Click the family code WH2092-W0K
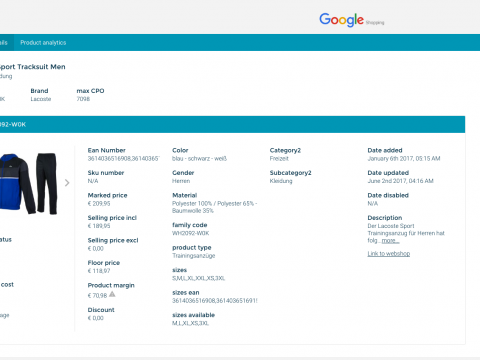This screenshot has width=480, height=360. (191, 233)
